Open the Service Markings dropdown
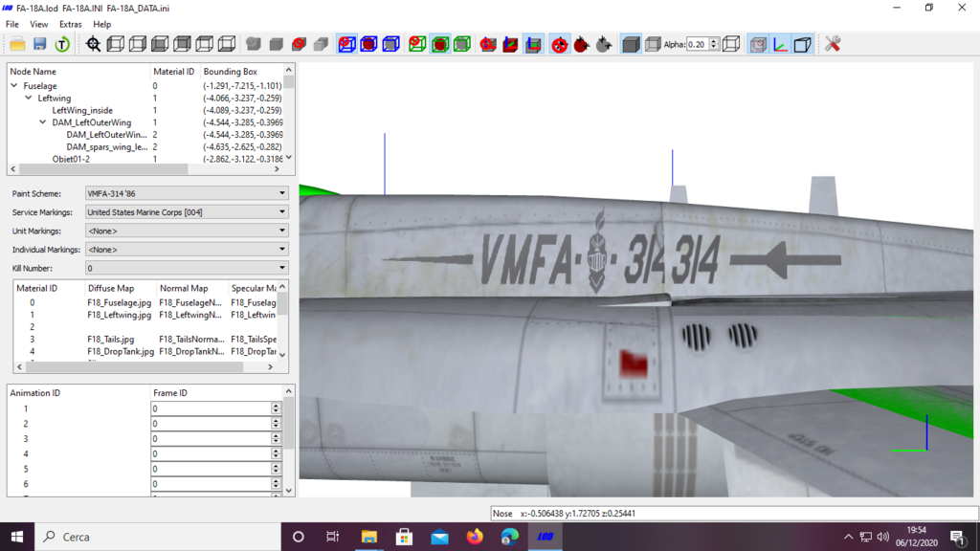The image size is (980, 551). coord(187,212)
